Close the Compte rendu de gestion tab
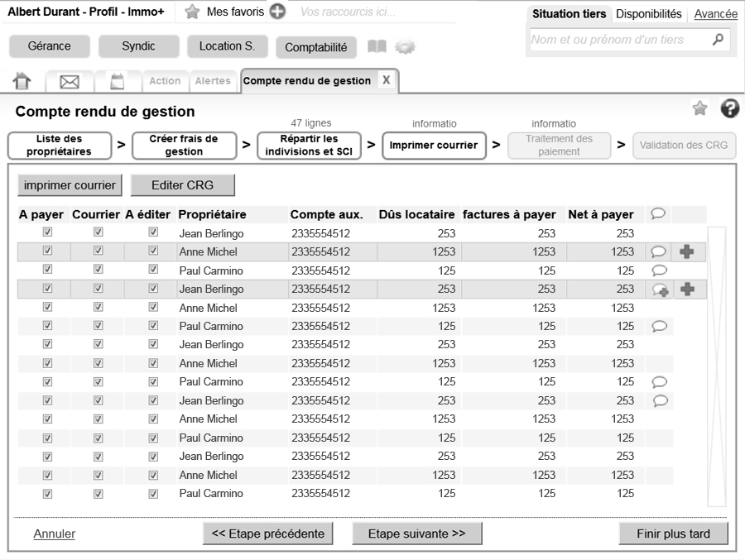This screenshot has height=560, width=745. 386,80
